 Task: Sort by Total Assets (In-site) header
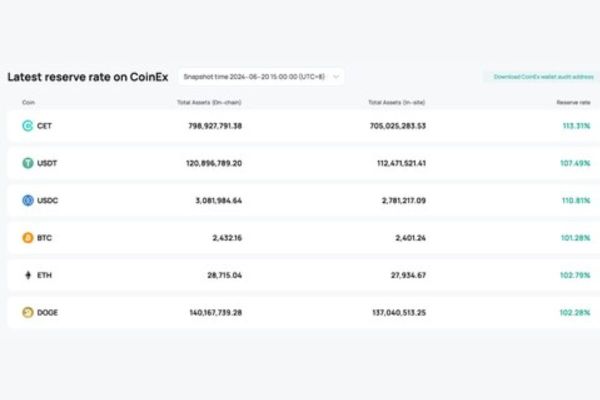396,102
